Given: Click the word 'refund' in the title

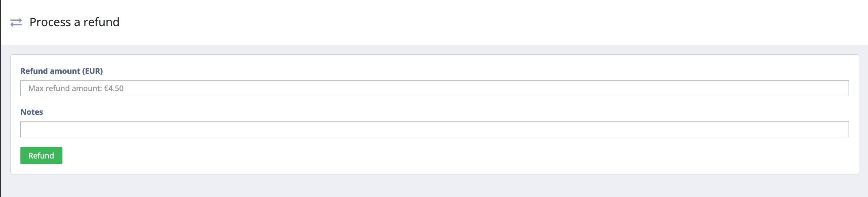Looking at the screenshot, I should tap(102, 22).
